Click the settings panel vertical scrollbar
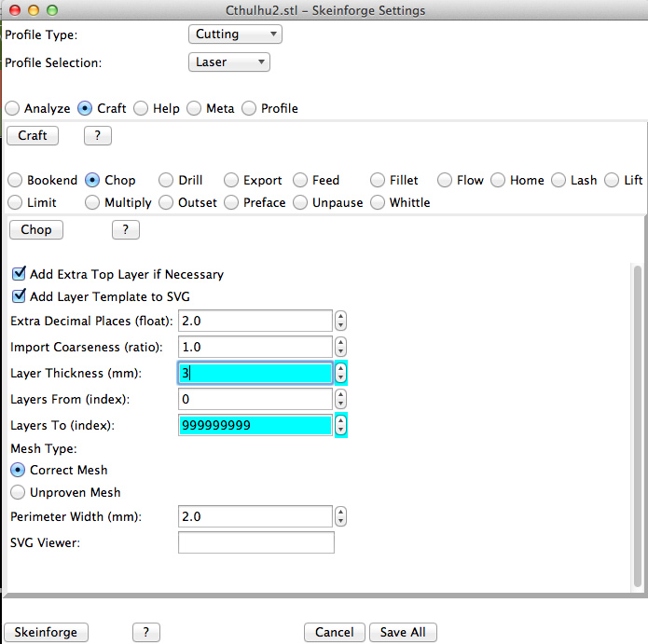 pos(637,426)
